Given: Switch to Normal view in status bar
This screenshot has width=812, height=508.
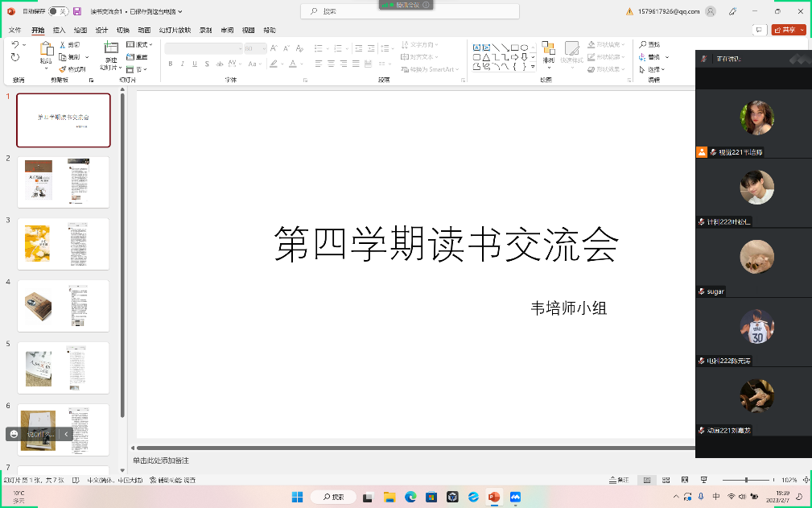Looking at the screenshot, I should point(645,480).
